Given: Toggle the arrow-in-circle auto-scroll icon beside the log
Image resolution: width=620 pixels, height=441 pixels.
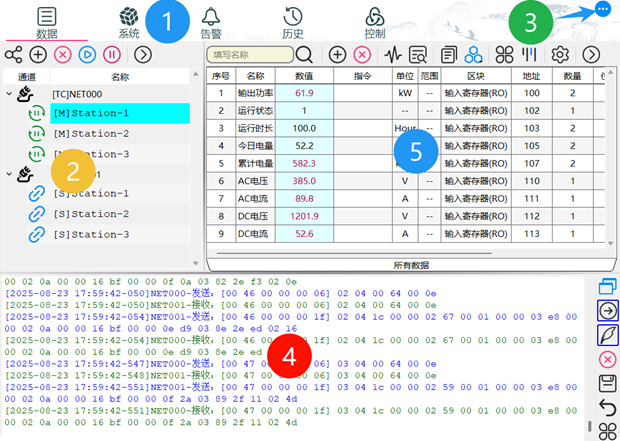Looking at the screenshot, I should pyautogui.click(x=607, y=311).
